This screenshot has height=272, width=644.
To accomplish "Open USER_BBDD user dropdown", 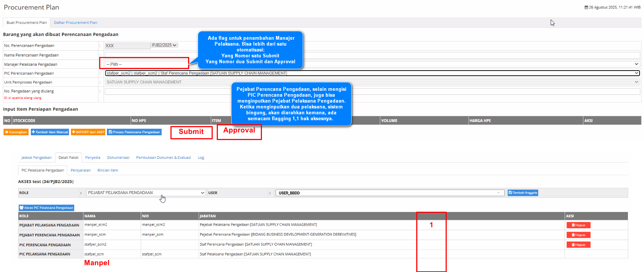I will (x=389, y=193).
